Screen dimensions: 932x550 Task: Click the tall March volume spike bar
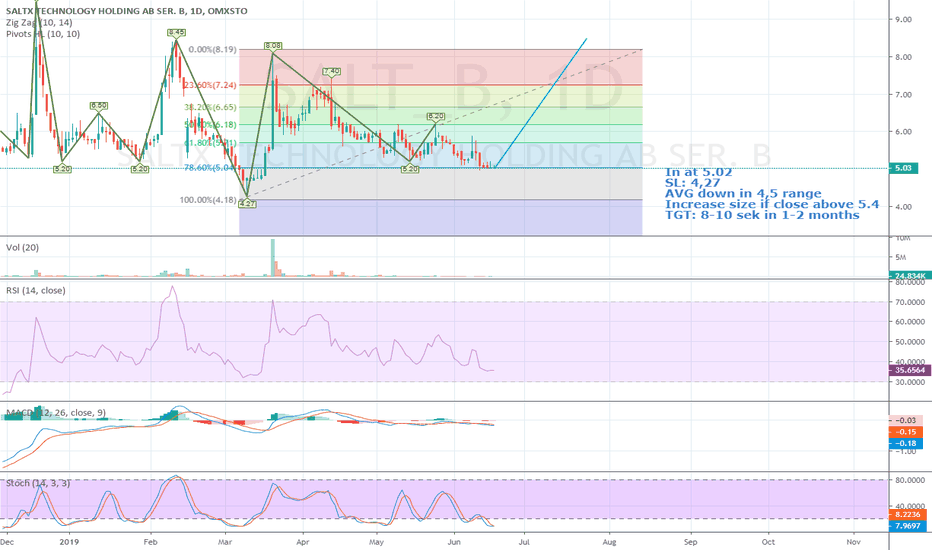pyautogui.click(x=273, y=257)
